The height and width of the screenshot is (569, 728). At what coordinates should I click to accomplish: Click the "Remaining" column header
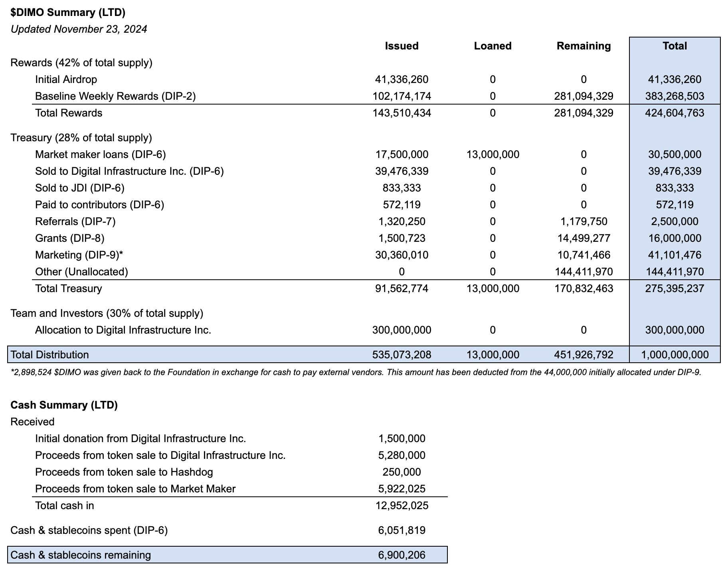tap(584, 46)
